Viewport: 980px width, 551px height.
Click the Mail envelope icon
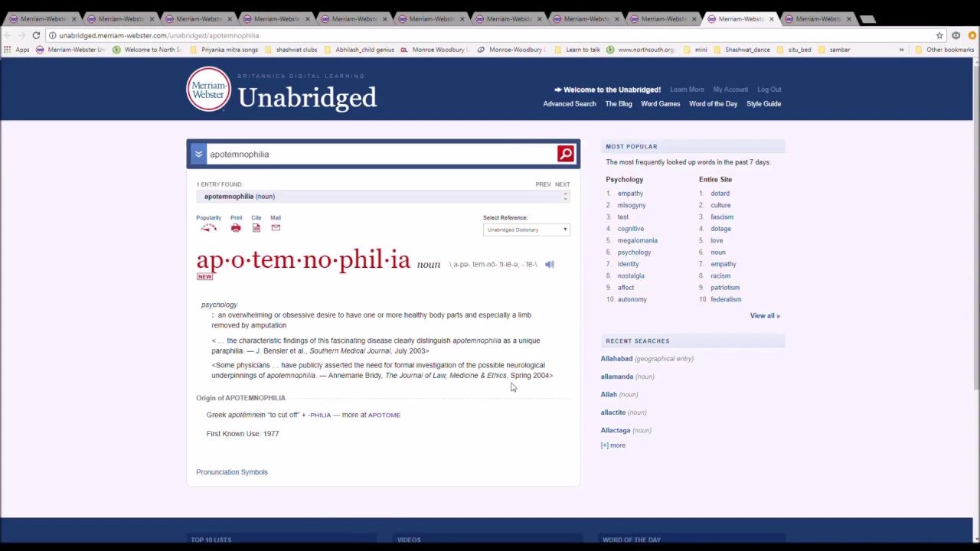[x=276, y=227]
